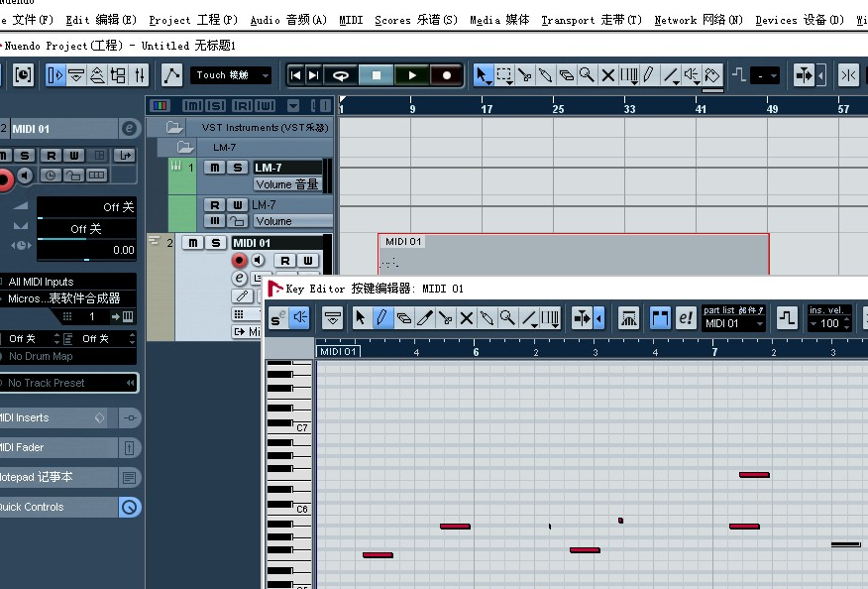Solo the LM-7 instrument track
This screenshot has height=589, width=868.
(238, 168)
